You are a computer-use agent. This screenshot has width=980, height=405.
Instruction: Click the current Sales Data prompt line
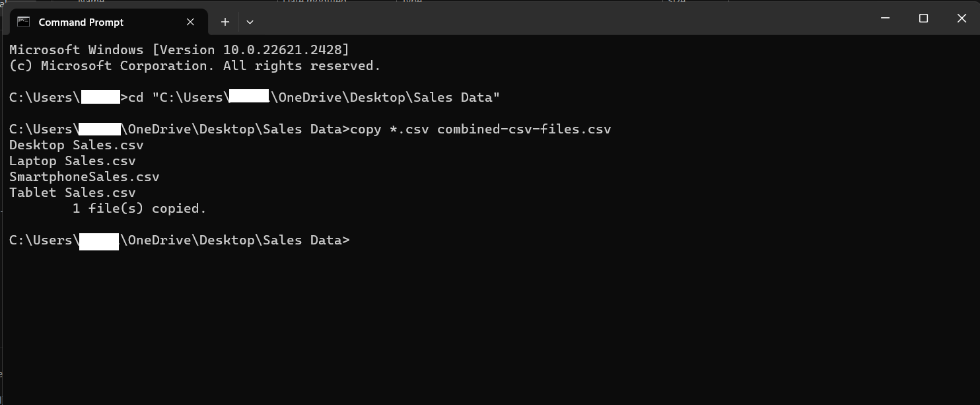pyautogui.click(x=180, y=240)
